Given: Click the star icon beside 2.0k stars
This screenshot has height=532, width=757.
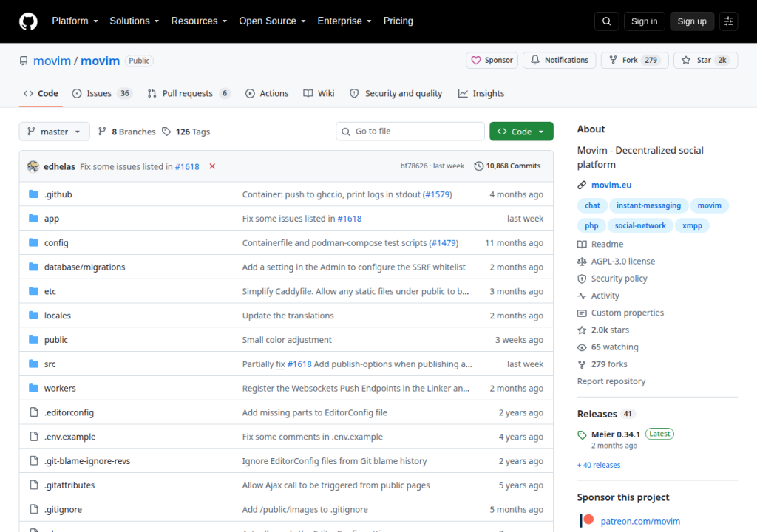Looking at the screenshot, I should coord(582,330).
